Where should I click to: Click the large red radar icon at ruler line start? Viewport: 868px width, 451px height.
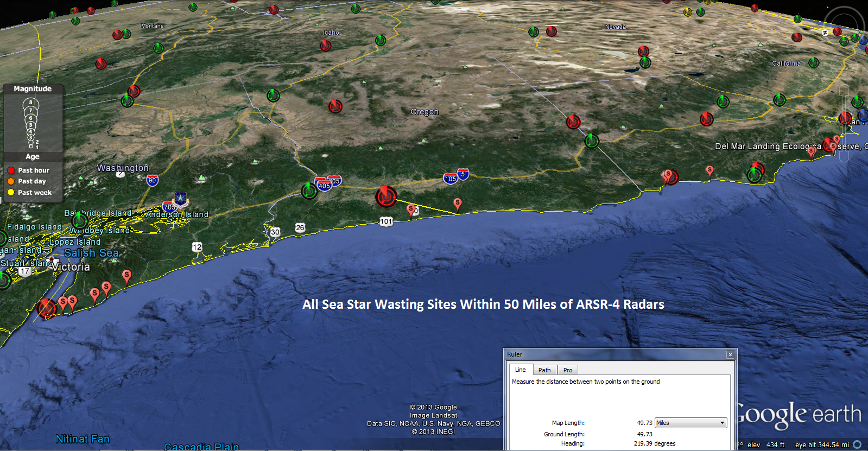point(386,196)
